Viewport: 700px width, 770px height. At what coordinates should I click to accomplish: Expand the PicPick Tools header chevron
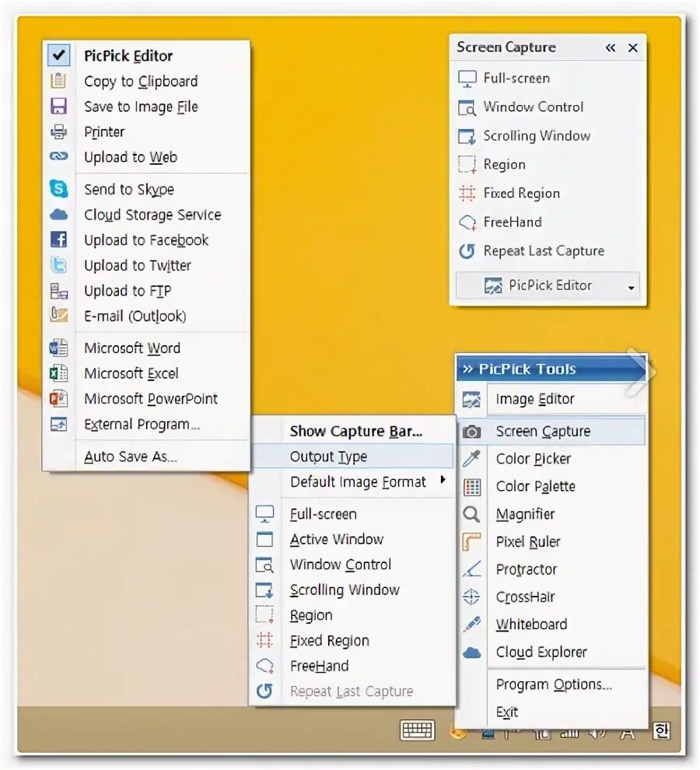point(467,369)
